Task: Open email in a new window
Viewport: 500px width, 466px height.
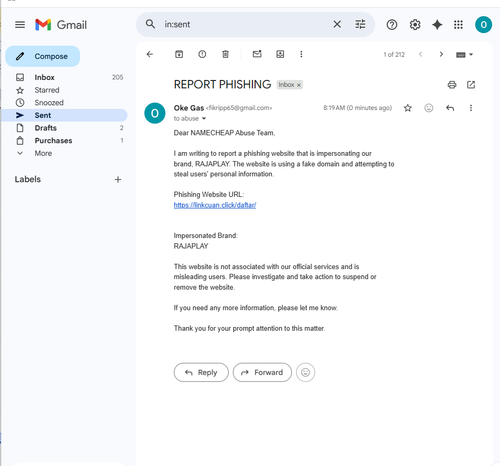Action: (x=471, y=85)
